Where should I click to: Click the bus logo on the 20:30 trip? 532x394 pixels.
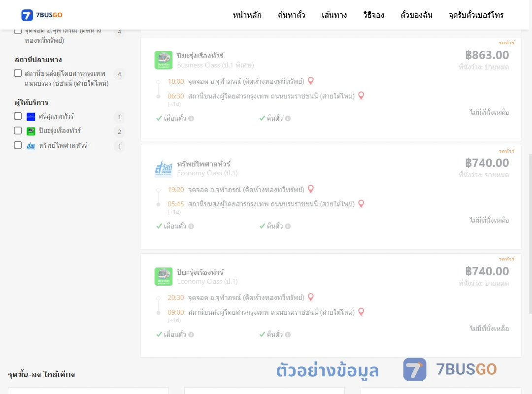164,277
